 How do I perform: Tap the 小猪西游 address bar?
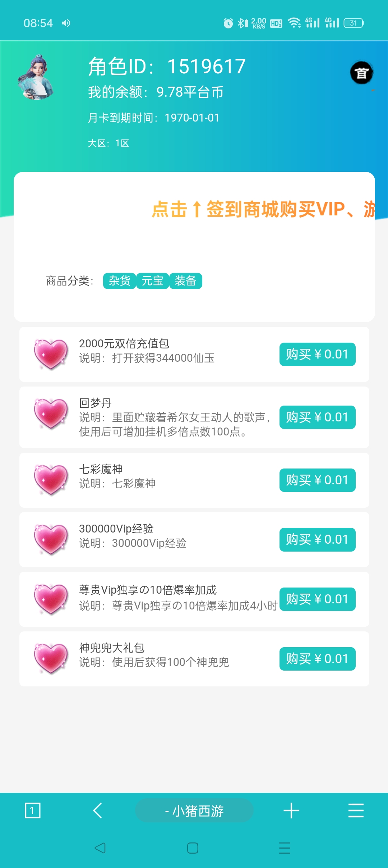[x=194, y=810]
